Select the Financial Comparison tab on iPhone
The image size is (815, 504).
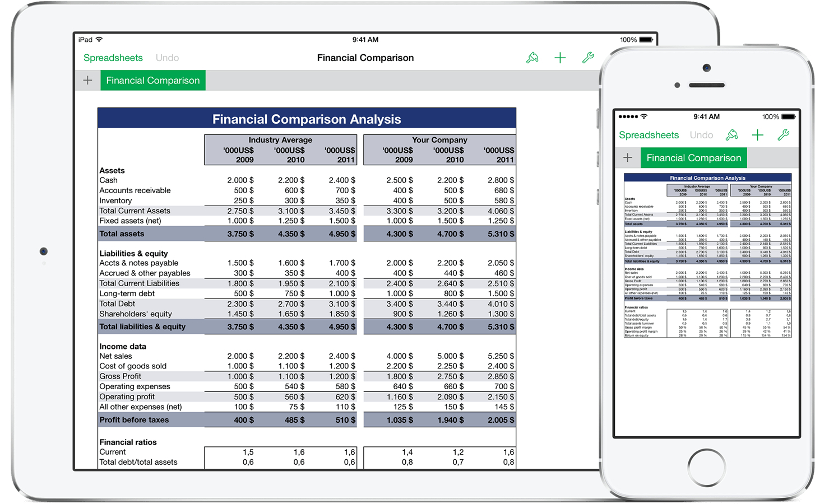click(693, 158)
